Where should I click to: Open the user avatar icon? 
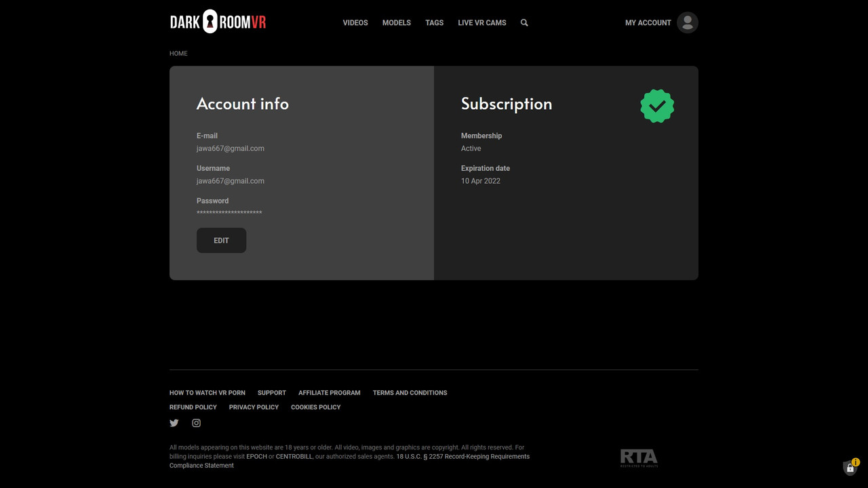click(687, 23)
